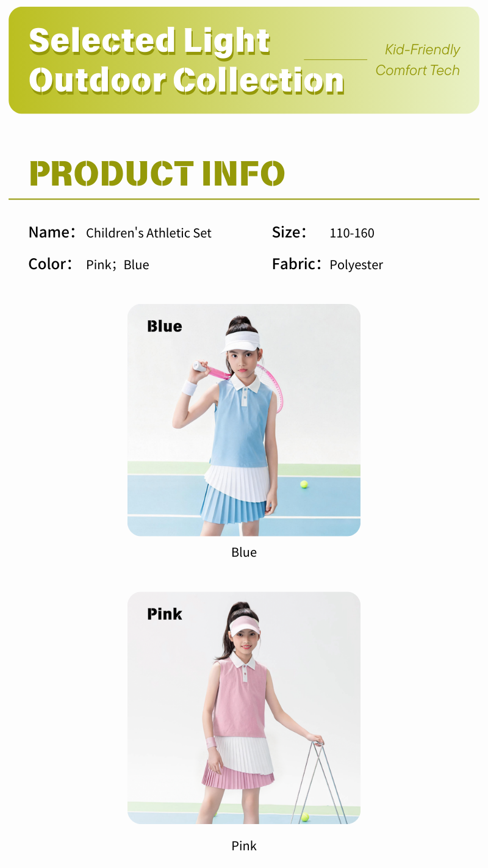Click the Polyester fabric value

pyautogui.click(x=356, y=265)
